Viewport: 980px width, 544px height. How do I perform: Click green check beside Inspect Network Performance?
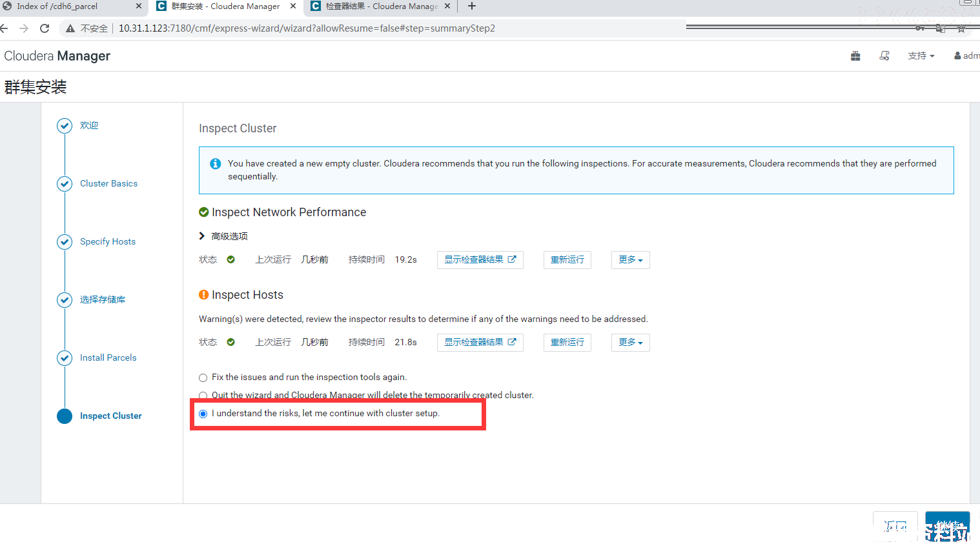[204, 212]
